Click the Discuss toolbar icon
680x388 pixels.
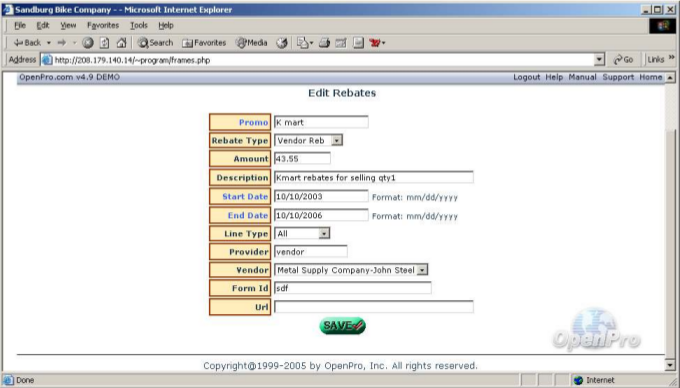(x=358, y=42)
